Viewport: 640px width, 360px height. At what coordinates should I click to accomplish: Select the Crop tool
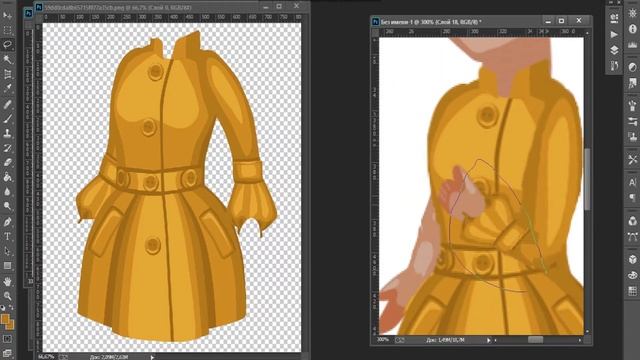[x=7, y=74]
